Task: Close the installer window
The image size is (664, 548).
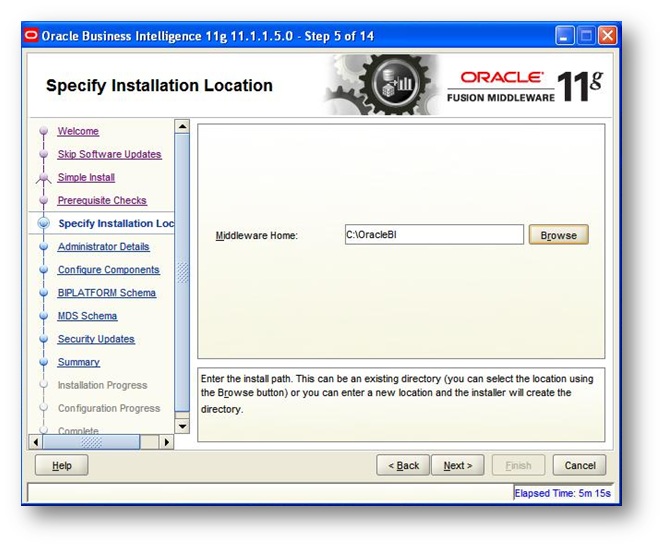Action: point(608,36)
